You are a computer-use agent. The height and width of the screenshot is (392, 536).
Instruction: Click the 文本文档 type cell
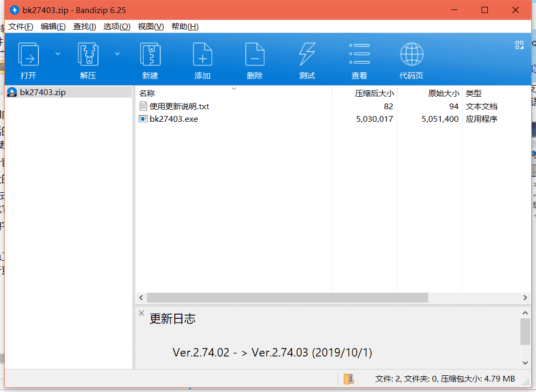coord(481,106)
